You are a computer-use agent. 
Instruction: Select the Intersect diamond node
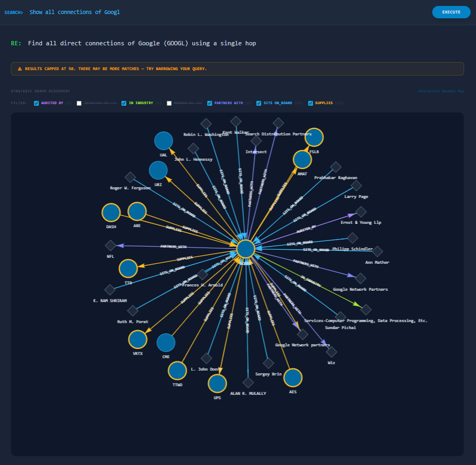(256, 141)
